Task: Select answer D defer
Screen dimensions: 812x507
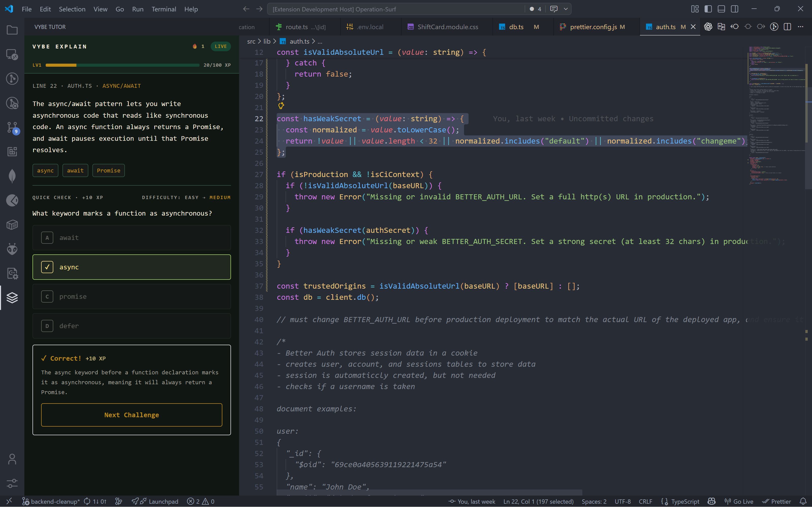Action: coord(131,326)
